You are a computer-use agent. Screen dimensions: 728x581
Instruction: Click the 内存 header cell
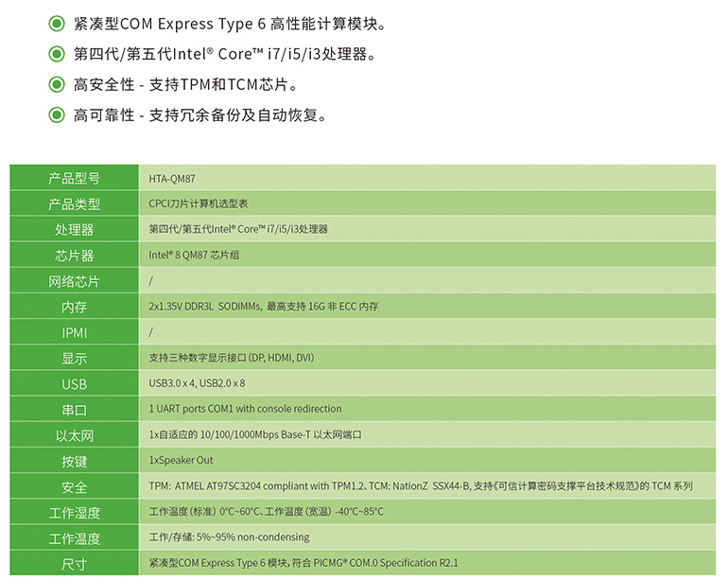(75, 307)
